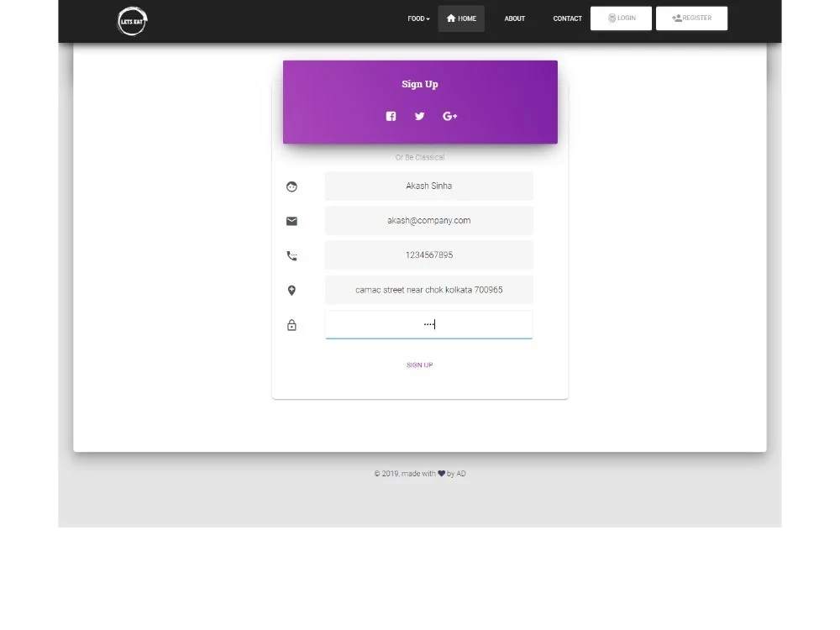Click the person icon beside the name field
The width and height of the screenshot is (840, 630).
point(291,186)
